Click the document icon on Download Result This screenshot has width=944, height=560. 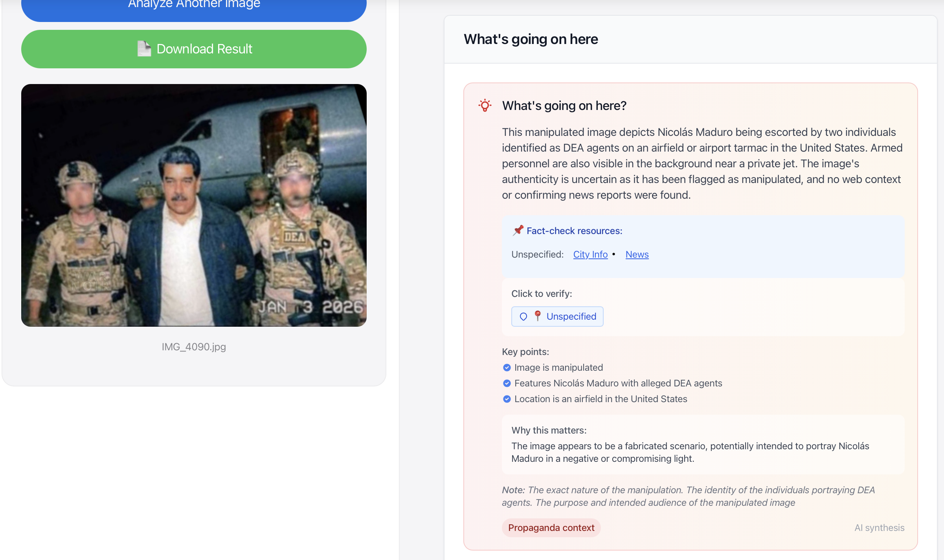tap(144, 49)
